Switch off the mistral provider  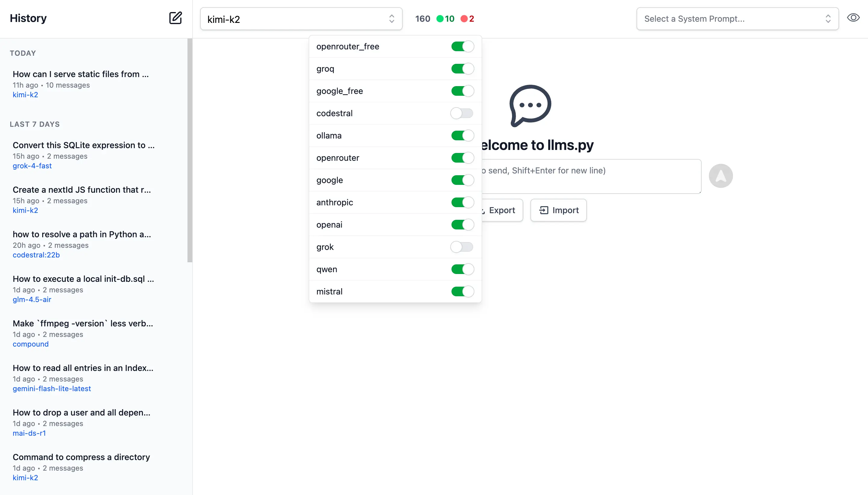462,291
